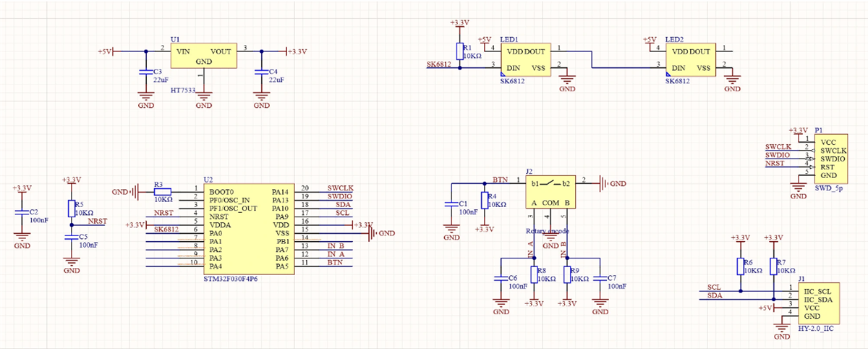
Task: Click capacitor C7 symbol near R9
Action: tap(600, 278)
